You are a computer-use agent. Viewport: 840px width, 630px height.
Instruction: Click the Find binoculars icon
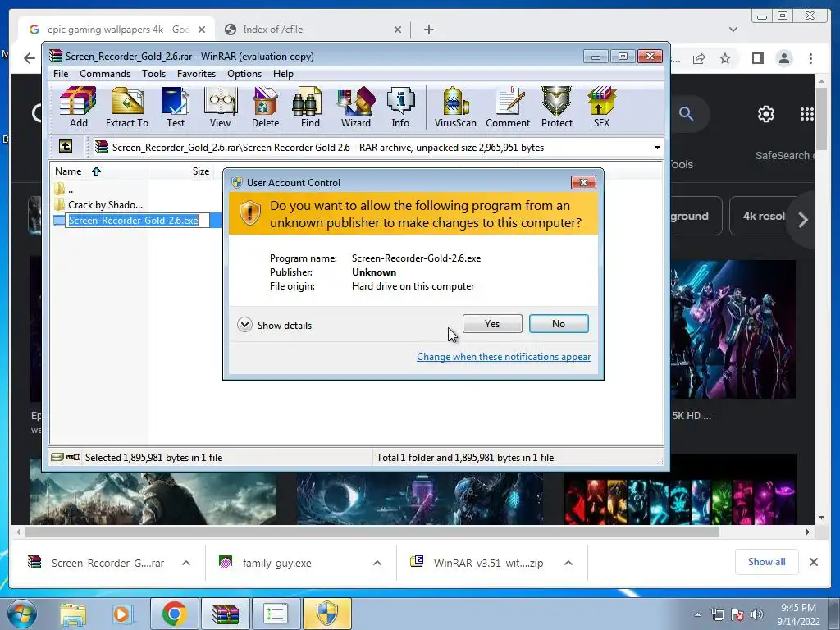click(x=310, y=107)
